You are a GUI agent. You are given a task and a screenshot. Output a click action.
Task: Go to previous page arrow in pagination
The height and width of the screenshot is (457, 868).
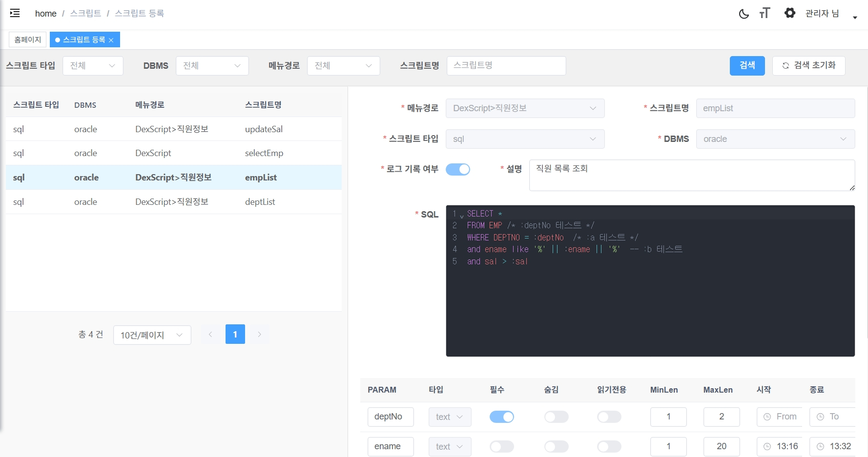(210, 335)
